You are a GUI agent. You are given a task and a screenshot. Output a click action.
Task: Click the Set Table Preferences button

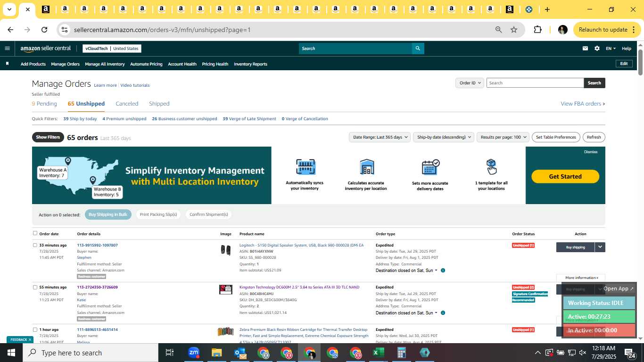pos(556,137)
